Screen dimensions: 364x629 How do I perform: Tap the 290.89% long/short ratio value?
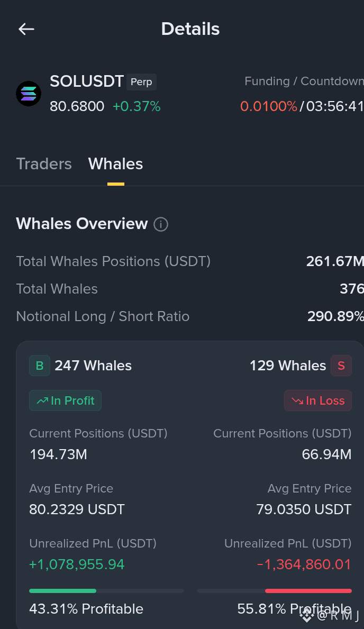point(335,316)
